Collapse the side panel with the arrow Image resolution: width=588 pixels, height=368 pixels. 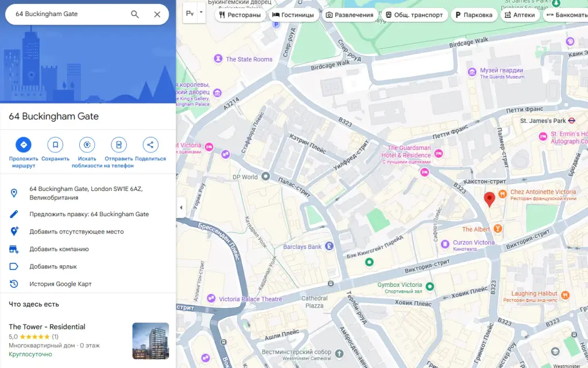[x=181, y=207]
